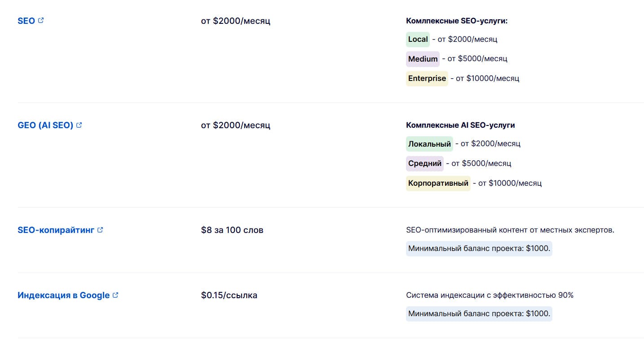
Task: Go to the Индексация в Google link
Action: tap(63, 295)
